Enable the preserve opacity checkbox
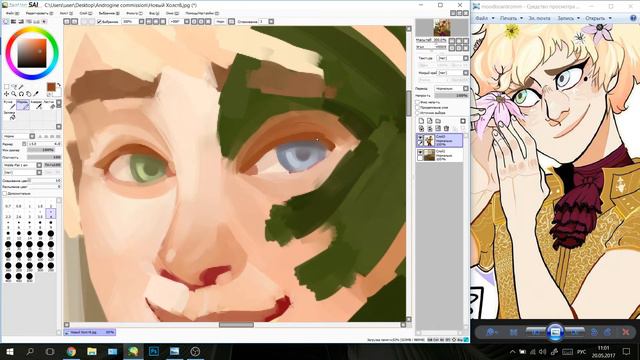Screen dimensions: 640x360 pyautogui.click(x=418, y=102)
